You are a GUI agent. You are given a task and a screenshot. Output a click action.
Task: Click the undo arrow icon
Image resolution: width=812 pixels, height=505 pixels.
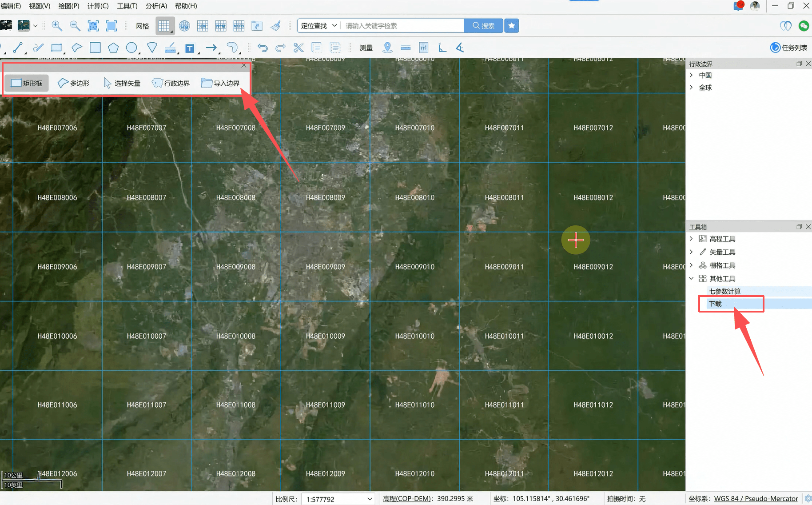(x=263, y=48)
